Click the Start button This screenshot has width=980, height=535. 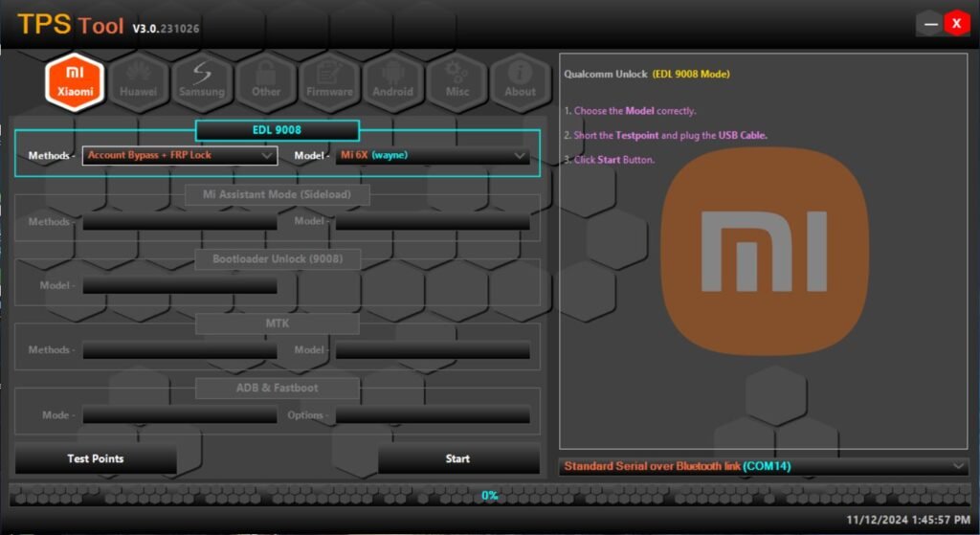[458, 458]
